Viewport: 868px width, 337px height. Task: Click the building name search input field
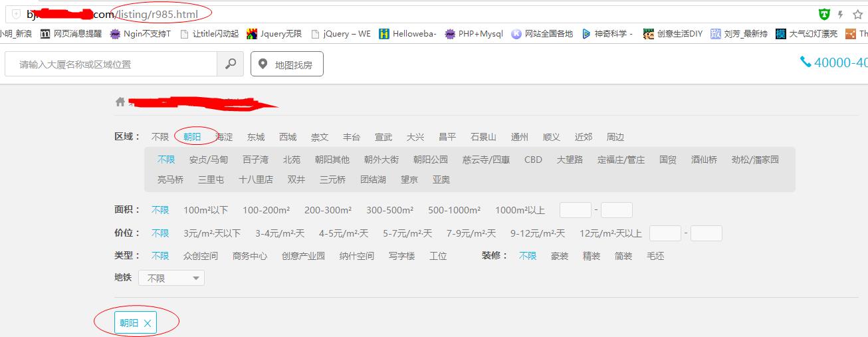(x=110, y=64)
